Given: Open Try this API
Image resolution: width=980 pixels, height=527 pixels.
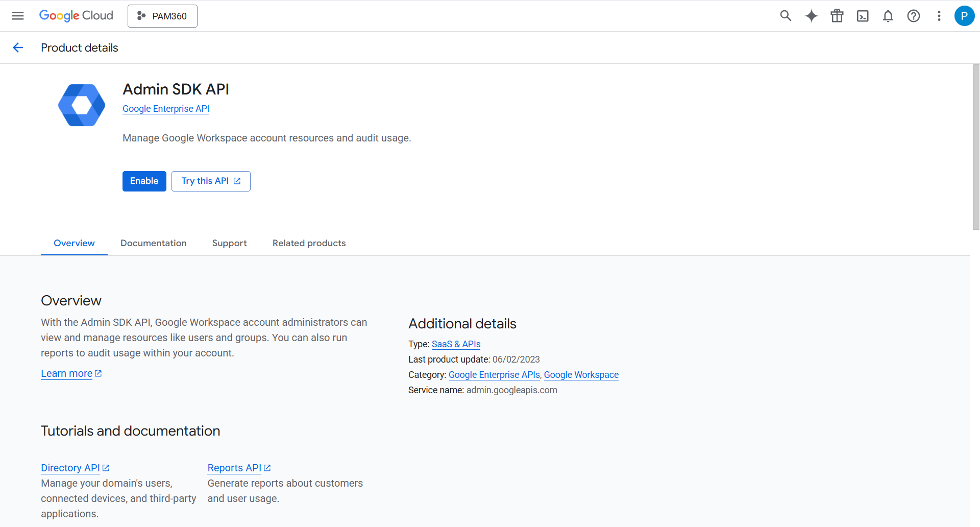Looking at the screenshot, I should pyautogui.click(x=210, y=181).
